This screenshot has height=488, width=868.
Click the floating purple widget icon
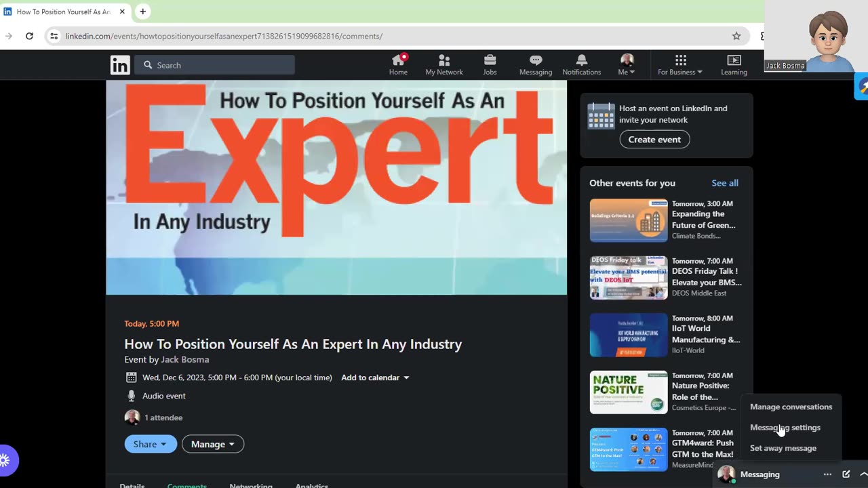click(5, 460)
